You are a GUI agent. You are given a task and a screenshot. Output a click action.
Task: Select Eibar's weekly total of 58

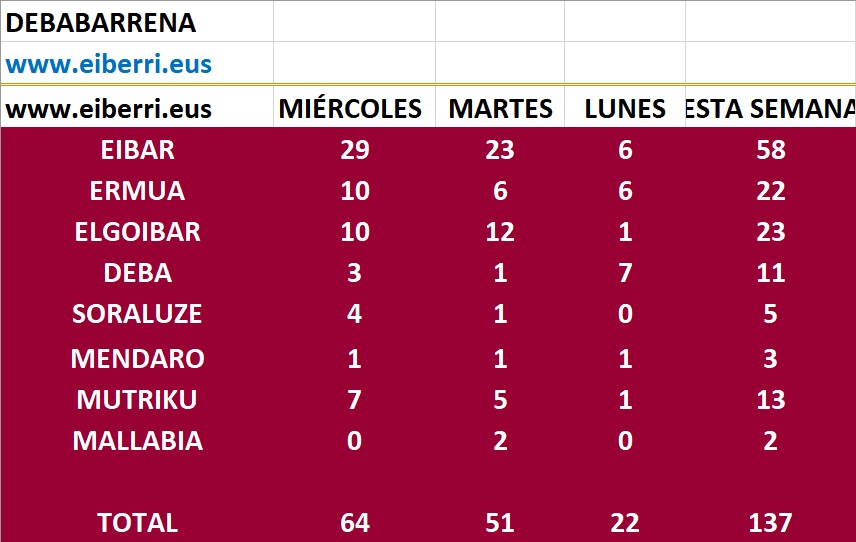[x=771, y=150]
